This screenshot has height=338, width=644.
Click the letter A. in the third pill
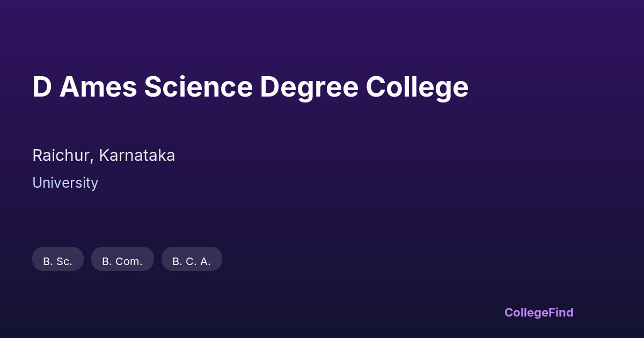click(x=205, y=261)
